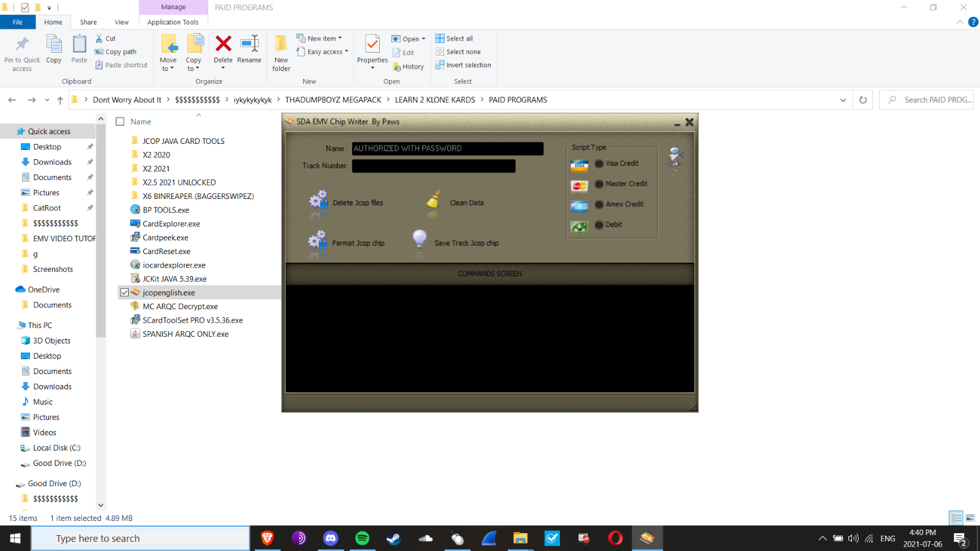Open the Manage contextual tab
980x551 pixels.
pos(173,7)
